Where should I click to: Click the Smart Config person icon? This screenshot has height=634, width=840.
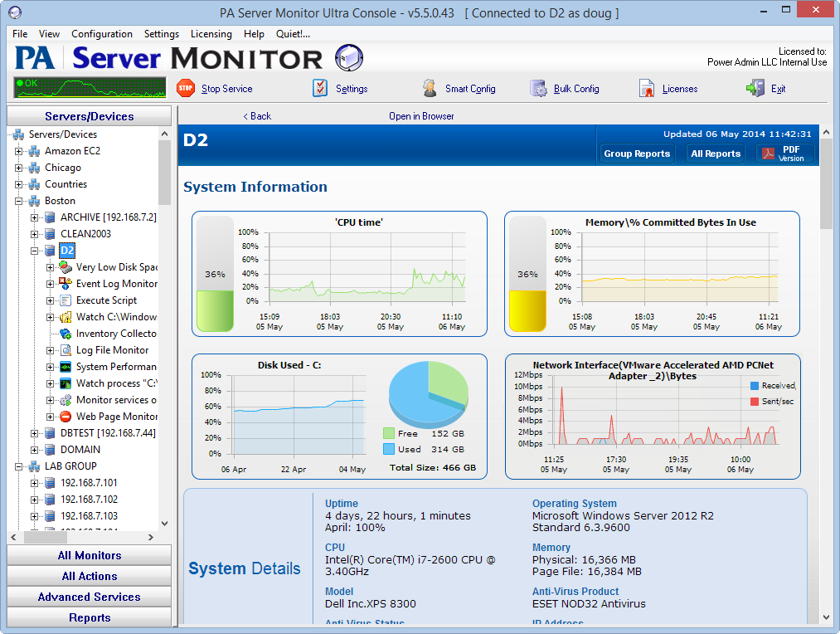coord(429,89)
